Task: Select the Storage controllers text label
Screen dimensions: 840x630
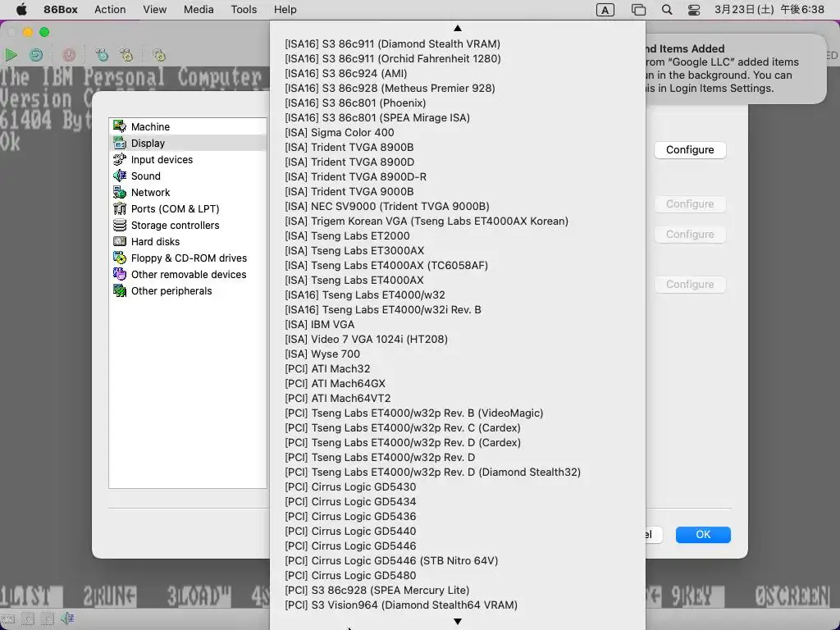Action: click(x=176, y=225)
